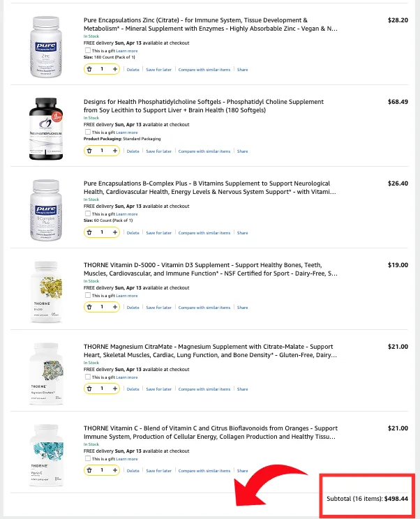This screenshot has height=519, width=420.
Task: Increase quantity of THORNE Vitamin D-5000
Action: click(115, 307)
